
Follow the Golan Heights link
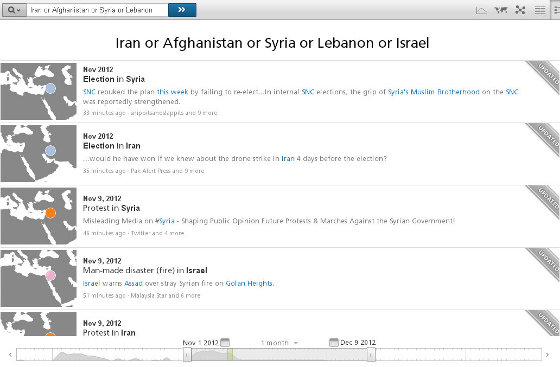(249, 283)
